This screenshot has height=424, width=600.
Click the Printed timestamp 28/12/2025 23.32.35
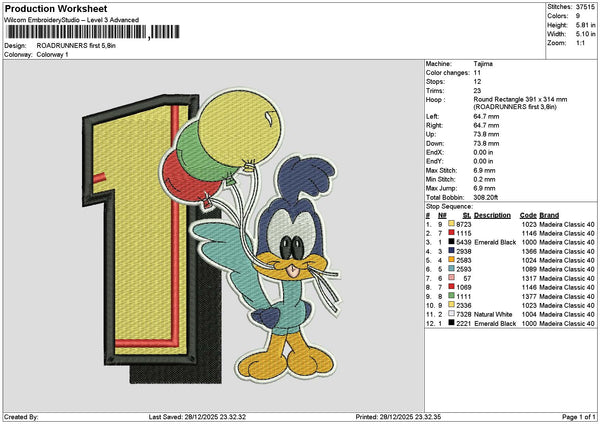click(410, 417)
